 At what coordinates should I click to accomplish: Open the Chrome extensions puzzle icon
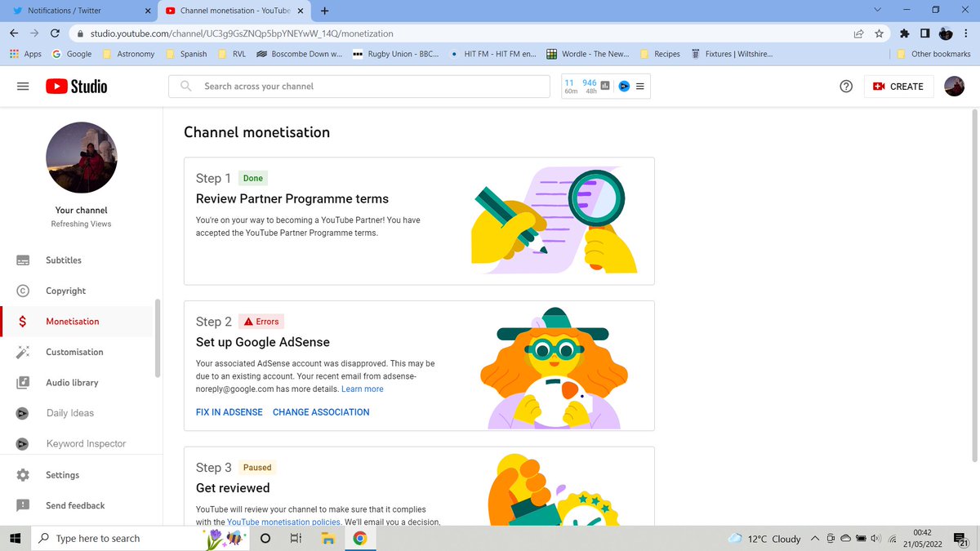point(905,33)
